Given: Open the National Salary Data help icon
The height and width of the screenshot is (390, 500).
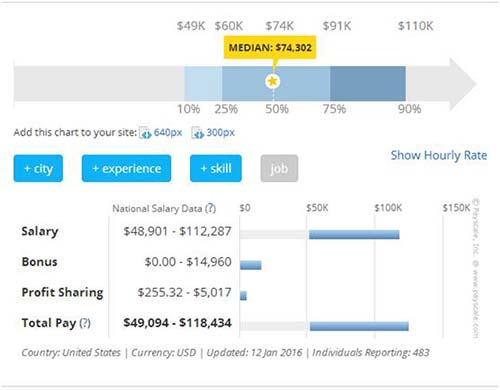Looking at the screenshot, I should point(210,209).
